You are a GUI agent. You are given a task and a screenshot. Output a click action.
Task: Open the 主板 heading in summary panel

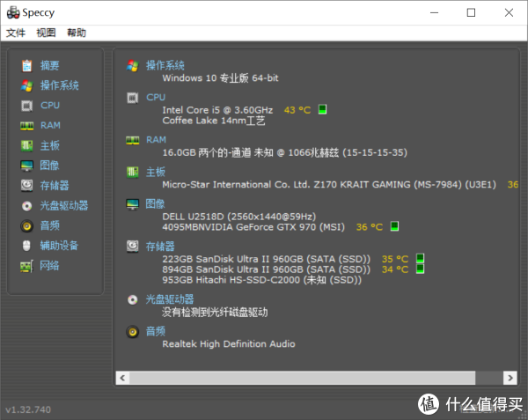(x=155, y=172)
